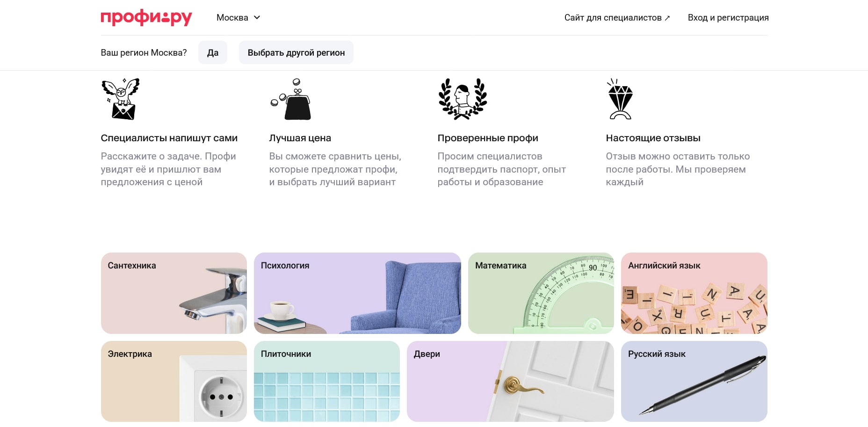Image resolution: width=868 pixels, height=427 pixels.
Task: Click the diamond reviews icon
Action: [x=620, y=99]
